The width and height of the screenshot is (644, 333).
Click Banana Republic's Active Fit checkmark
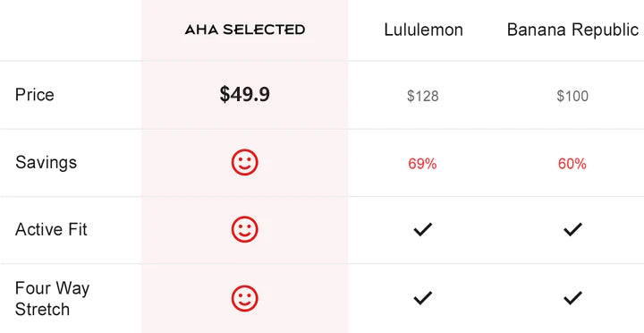[572, 229]
